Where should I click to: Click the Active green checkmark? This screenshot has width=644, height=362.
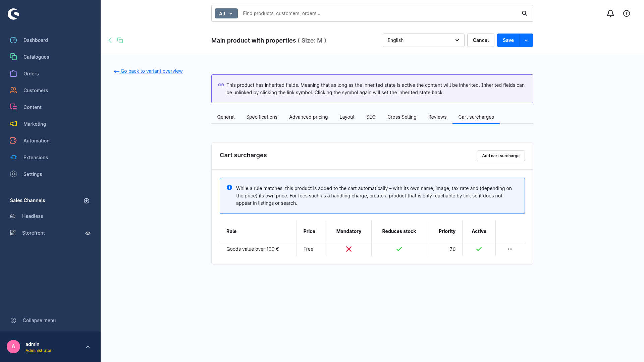pos(479,249)
